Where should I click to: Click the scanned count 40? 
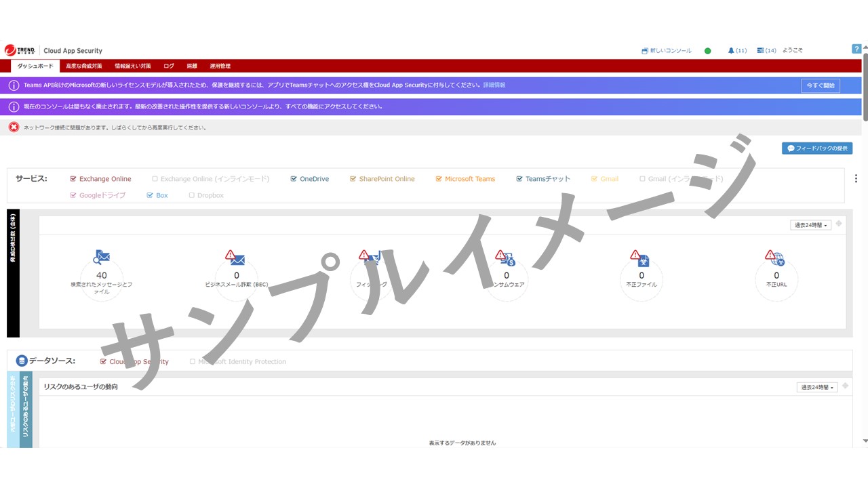[x=102, y=275]
